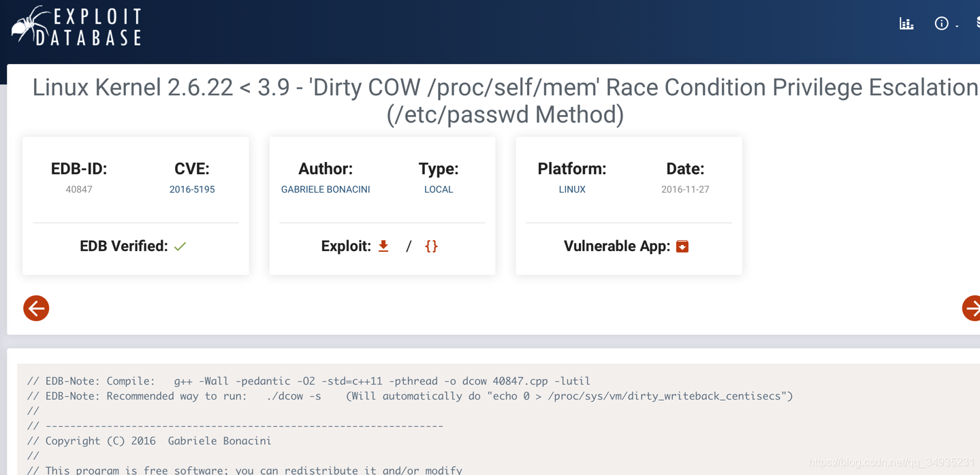Download the vulnerable app archive icon
This screenshot has width=980, height=475.
[x=682, y=246]
